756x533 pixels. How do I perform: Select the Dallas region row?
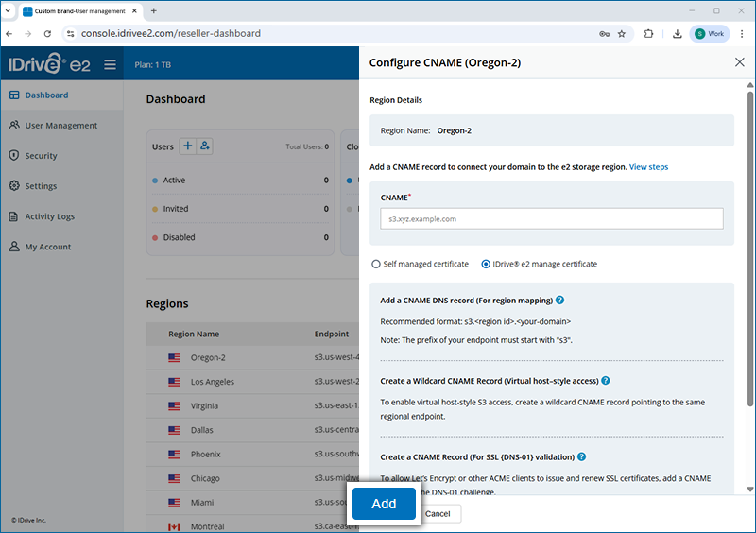coord(252,430)
